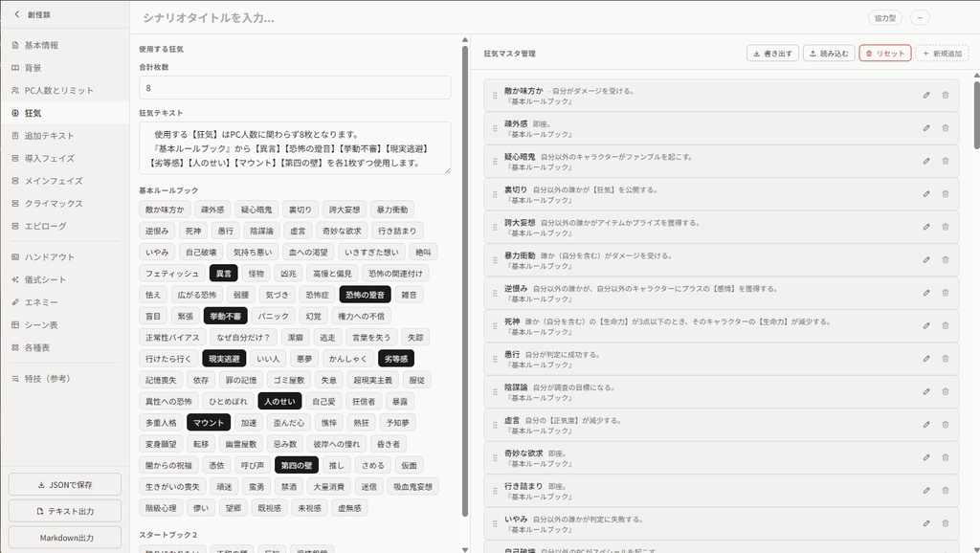The width and height of the screenshot is (980, 553).
Task: Click the 読み込む import button
Action: [x=829, y=54]
